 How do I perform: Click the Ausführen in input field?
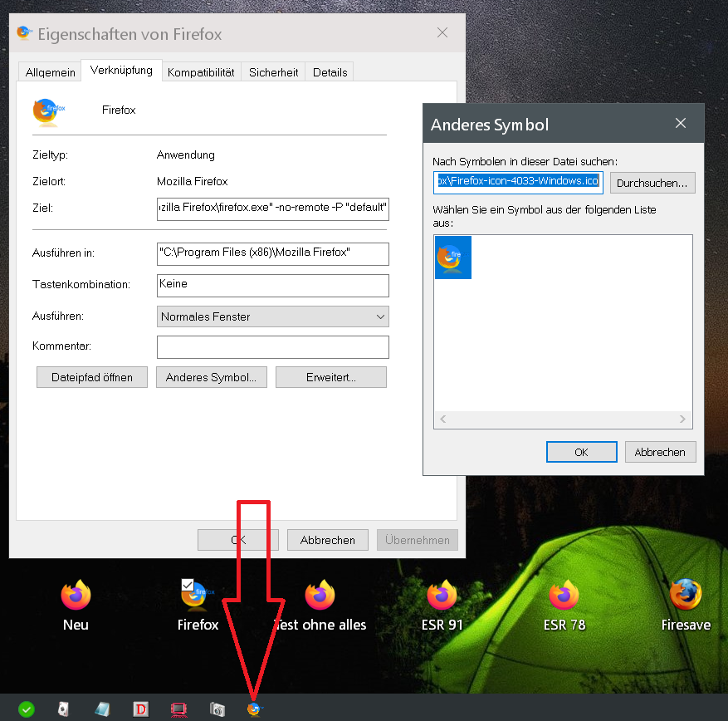273,253
